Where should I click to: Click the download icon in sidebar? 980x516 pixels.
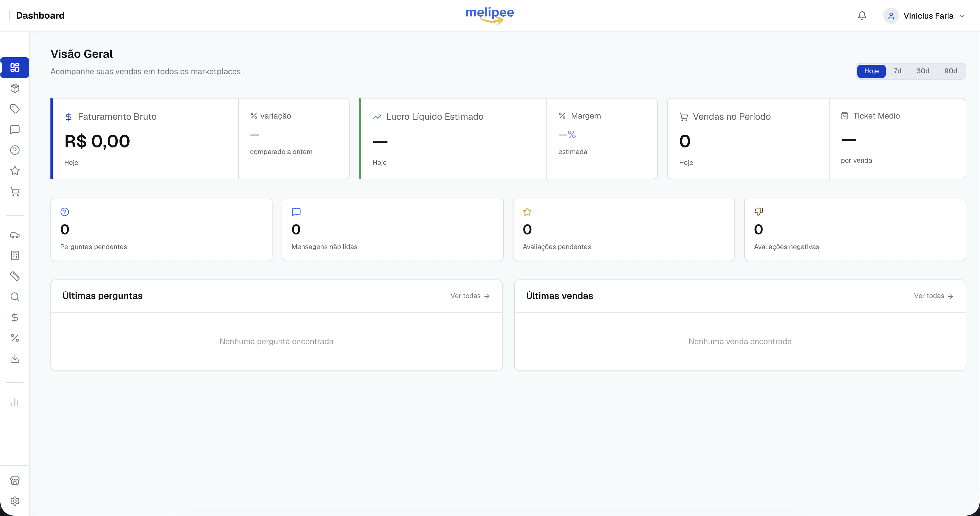pos(15,359)
